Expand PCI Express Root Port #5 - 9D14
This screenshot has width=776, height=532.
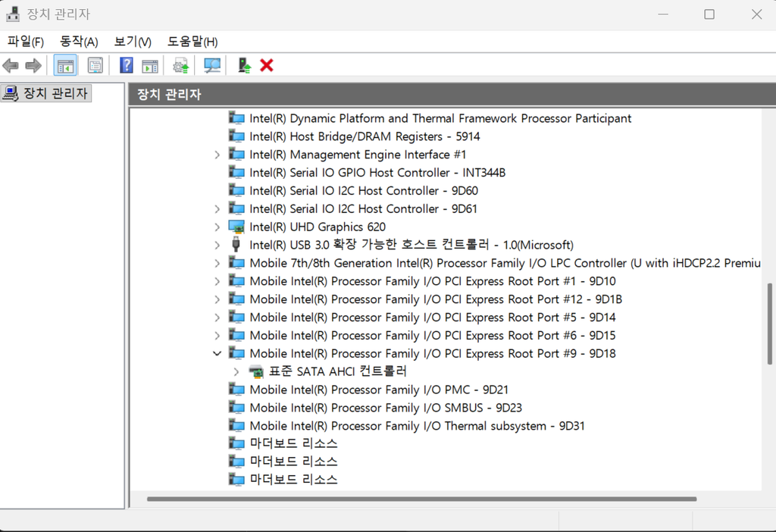pyautogui.click(x=217, y=318)
